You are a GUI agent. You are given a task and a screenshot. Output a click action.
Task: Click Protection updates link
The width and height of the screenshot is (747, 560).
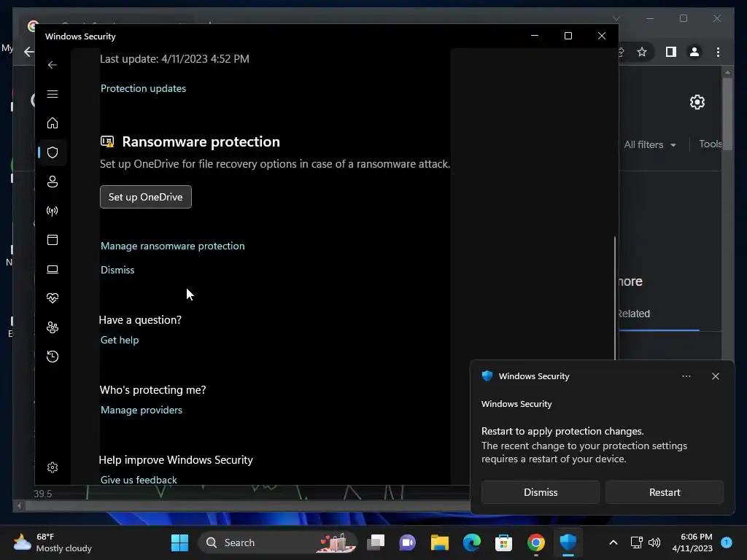coord(144,88)
